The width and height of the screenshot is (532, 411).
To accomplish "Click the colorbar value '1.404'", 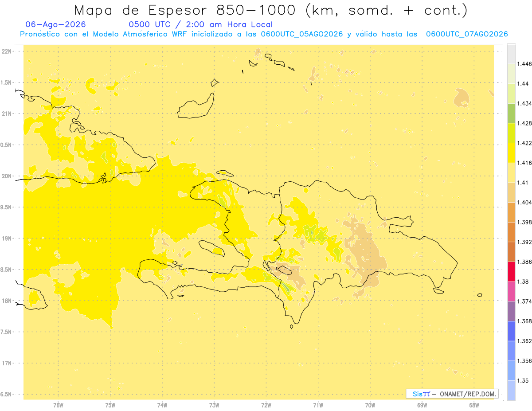I will (524, 203).
